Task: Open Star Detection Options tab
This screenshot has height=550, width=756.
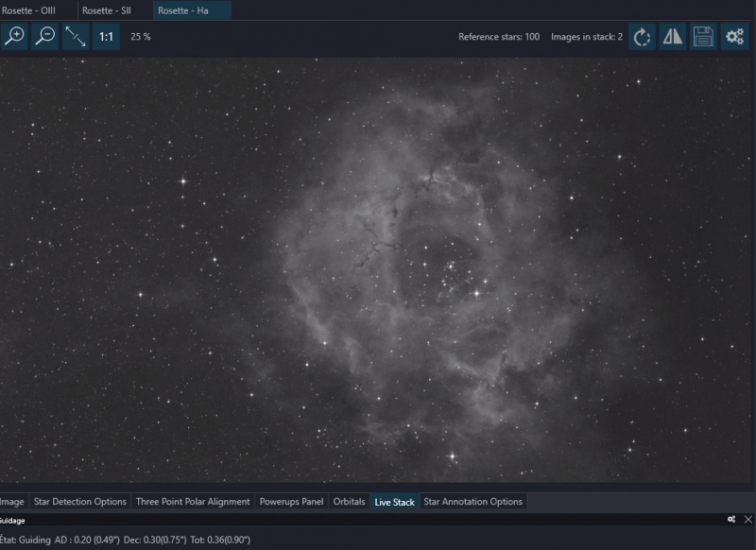Action: (80, 501)
